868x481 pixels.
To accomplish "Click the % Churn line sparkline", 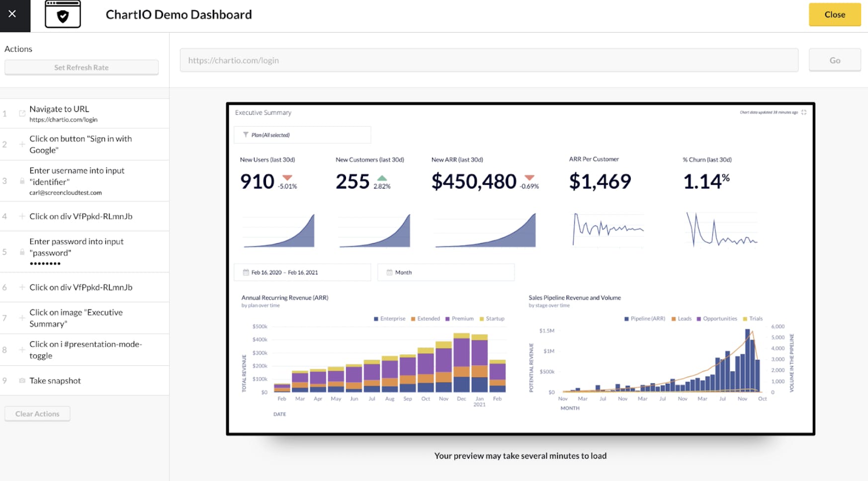I will click(x=722, y=229).
